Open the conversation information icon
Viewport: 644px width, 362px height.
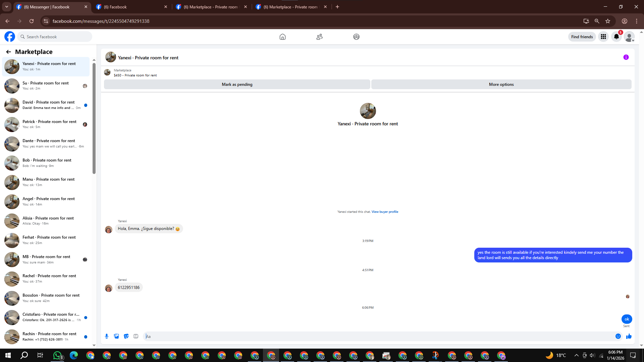626,57
